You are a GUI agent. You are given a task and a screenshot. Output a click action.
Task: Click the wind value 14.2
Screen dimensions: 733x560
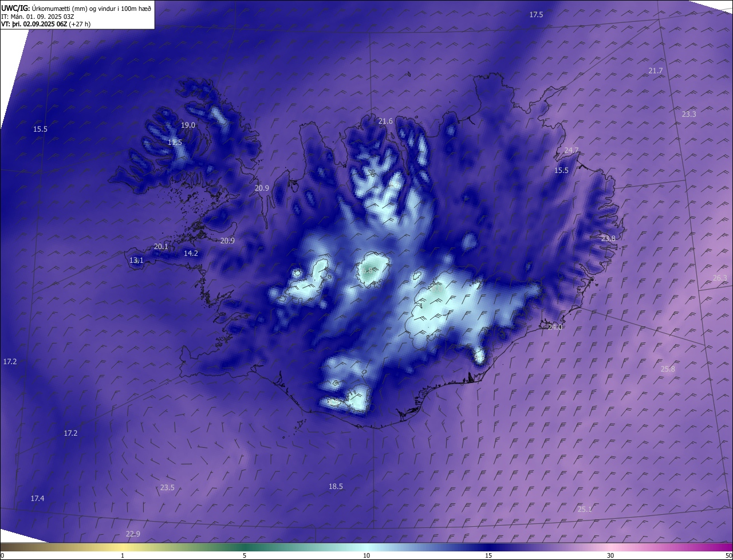coord(191,253)
